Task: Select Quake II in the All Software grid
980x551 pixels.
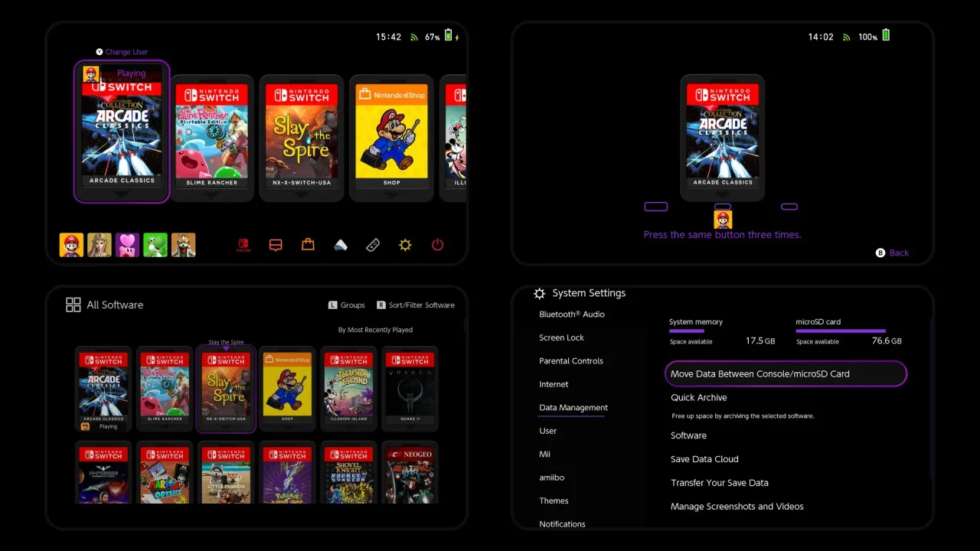Action: [x=410, y=389]
